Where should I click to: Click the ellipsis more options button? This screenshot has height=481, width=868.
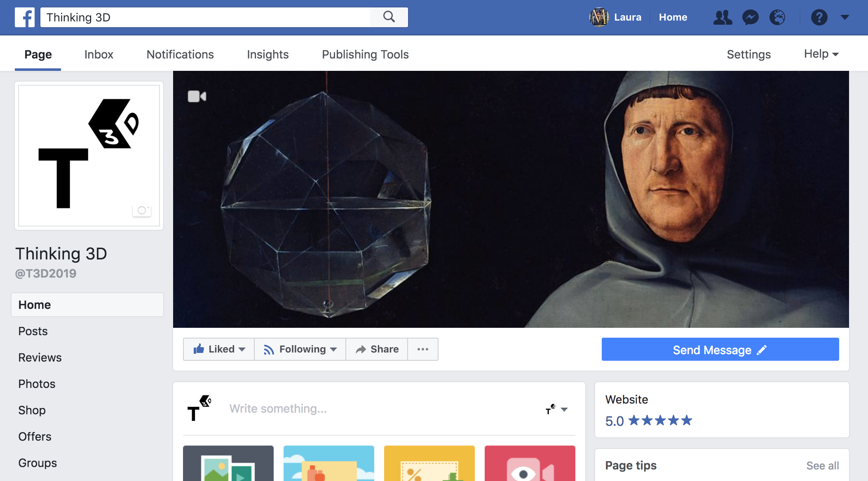click(423, 349)
